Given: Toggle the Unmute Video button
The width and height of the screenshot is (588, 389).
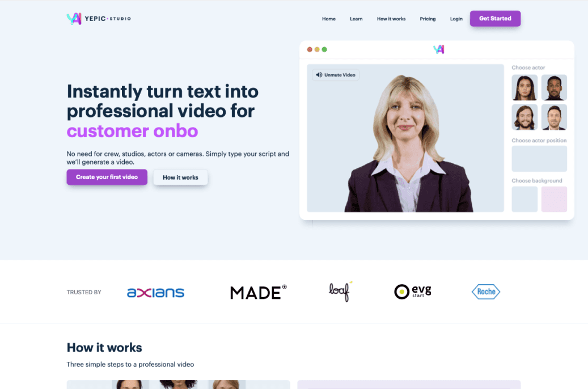Looking at the screenshot, I should [336, 75].
